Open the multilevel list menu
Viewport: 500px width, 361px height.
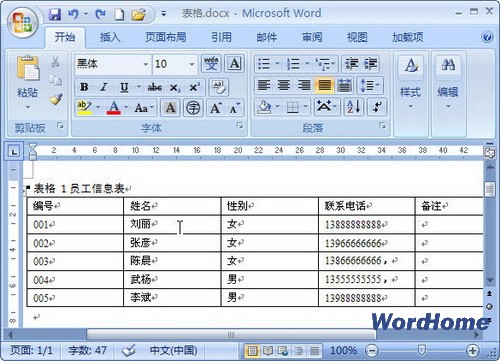click(x=326, y=64)
